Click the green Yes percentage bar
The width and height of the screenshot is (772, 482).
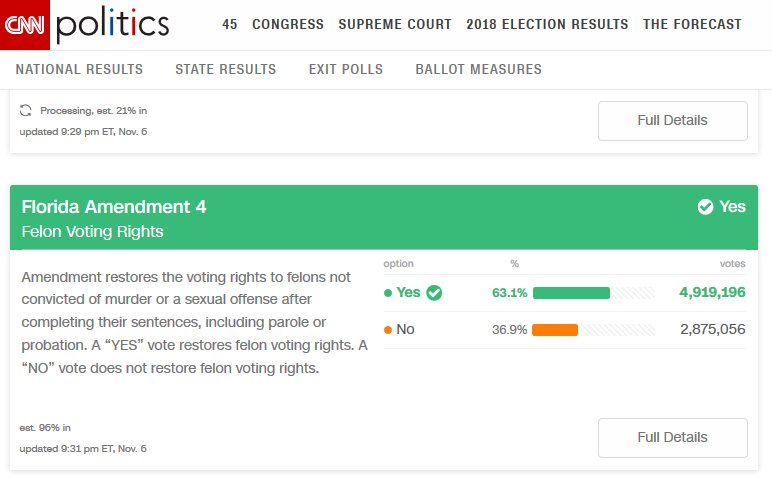click(571, 293)
